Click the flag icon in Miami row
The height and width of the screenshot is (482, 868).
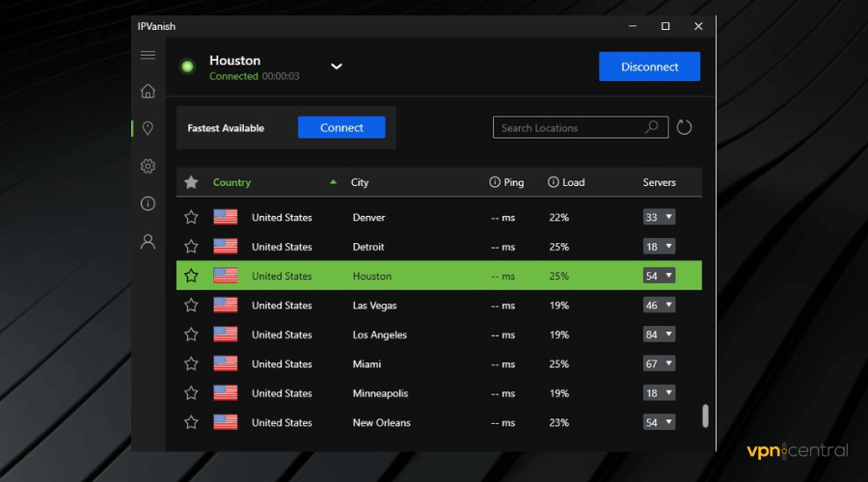point(226,363)
